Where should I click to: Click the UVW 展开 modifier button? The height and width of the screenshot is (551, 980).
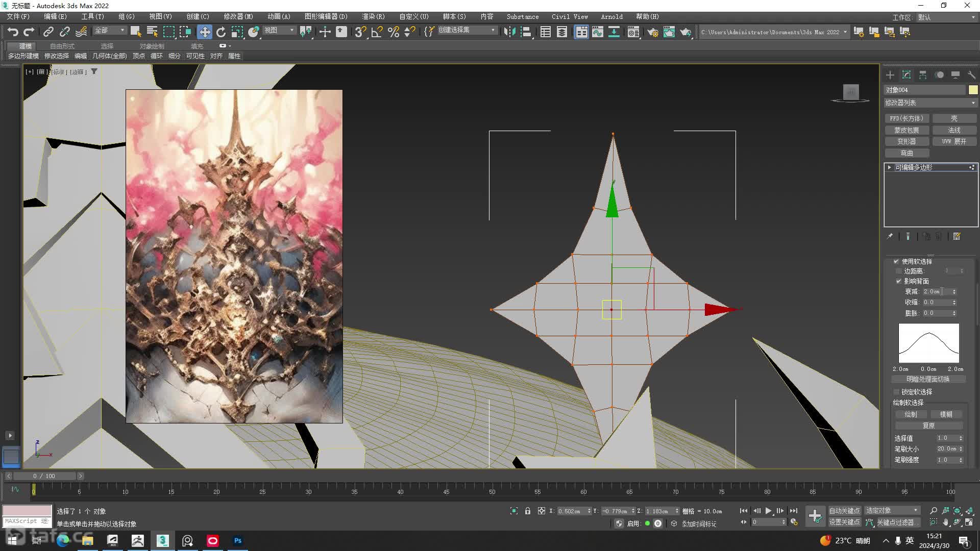tap(954, 141)
